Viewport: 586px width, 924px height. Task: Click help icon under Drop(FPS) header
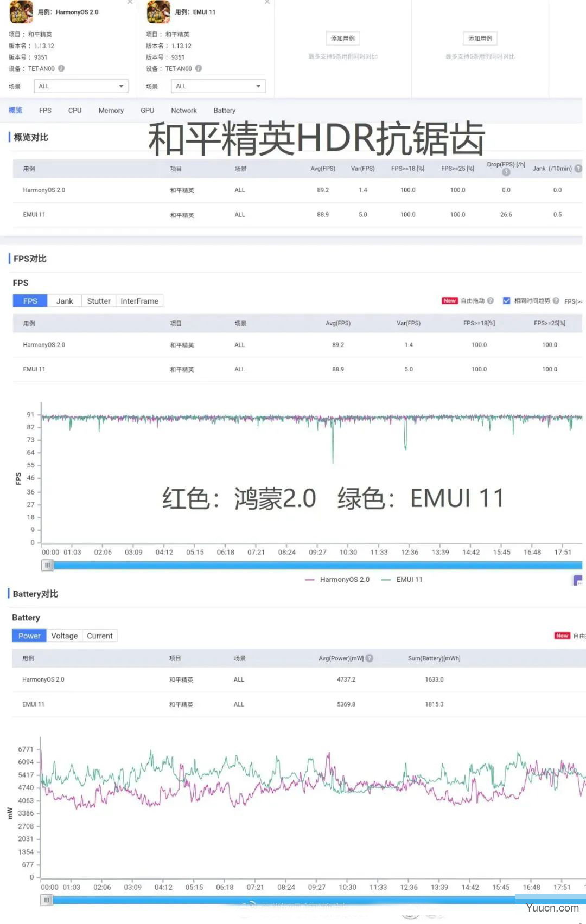(x=506, y=172)
